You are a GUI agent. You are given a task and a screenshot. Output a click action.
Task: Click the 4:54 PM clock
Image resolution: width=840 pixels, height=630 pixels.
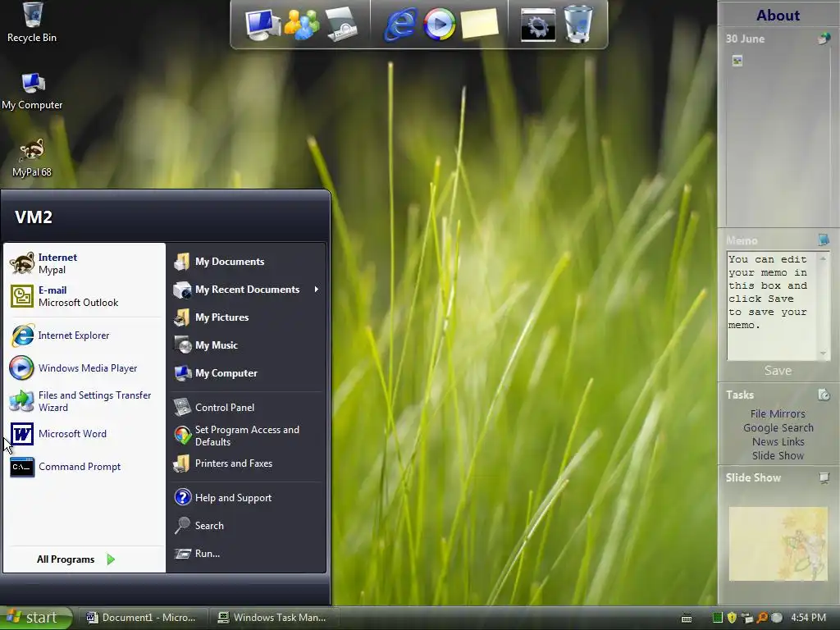(x=809, y=618)
